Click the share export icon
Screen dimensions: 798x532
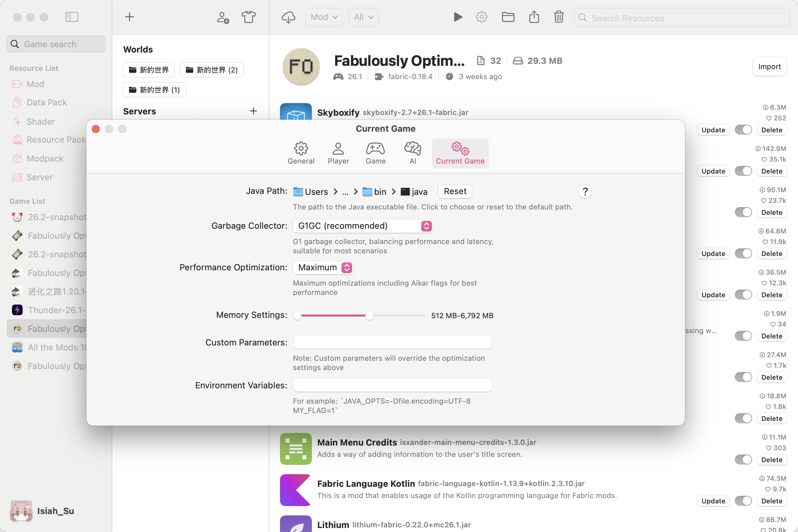[534, 17]
